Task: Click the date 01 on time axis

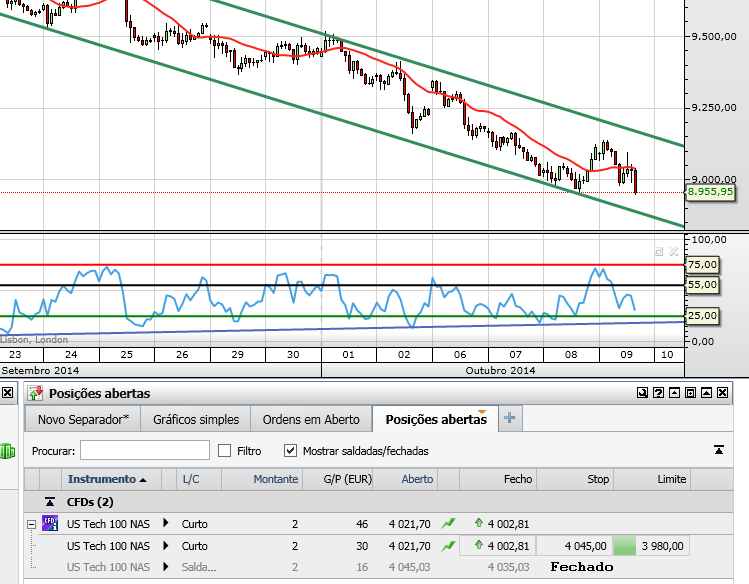Action: (348, 354)
